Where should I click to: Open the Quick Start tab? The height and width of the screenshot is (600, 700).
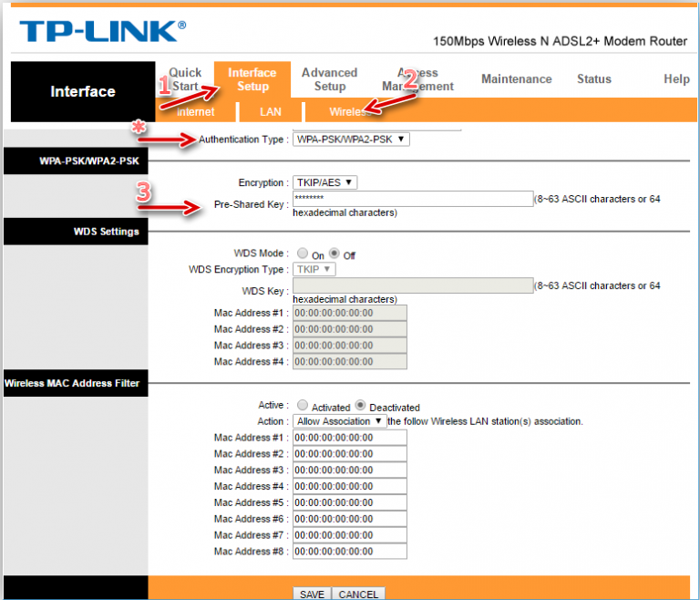[x=185, y=79]
